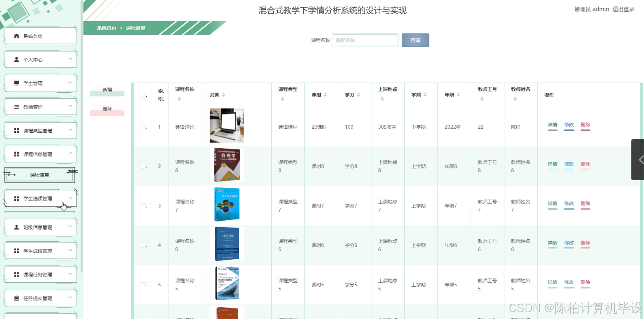Click the monitor icon beside 学生管理
The width and height of the screenshot is (644, 319).
tap(16, 83)
